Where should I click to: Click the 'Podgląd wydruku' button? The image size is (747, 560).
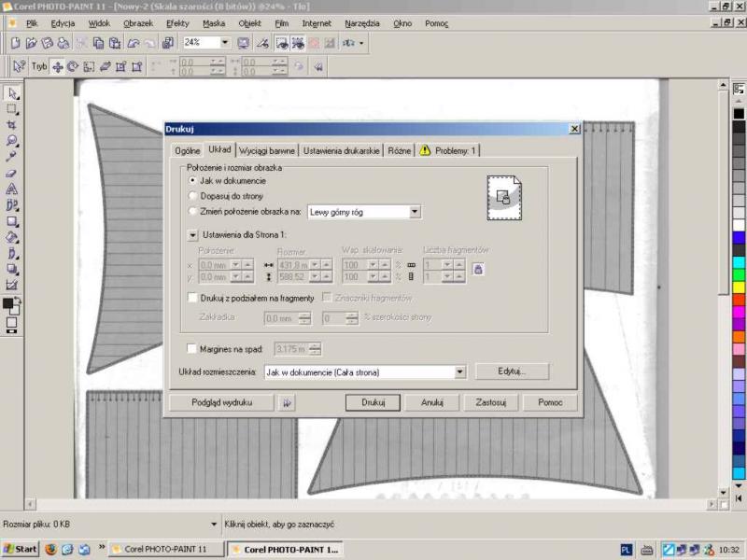click(221, 402)
